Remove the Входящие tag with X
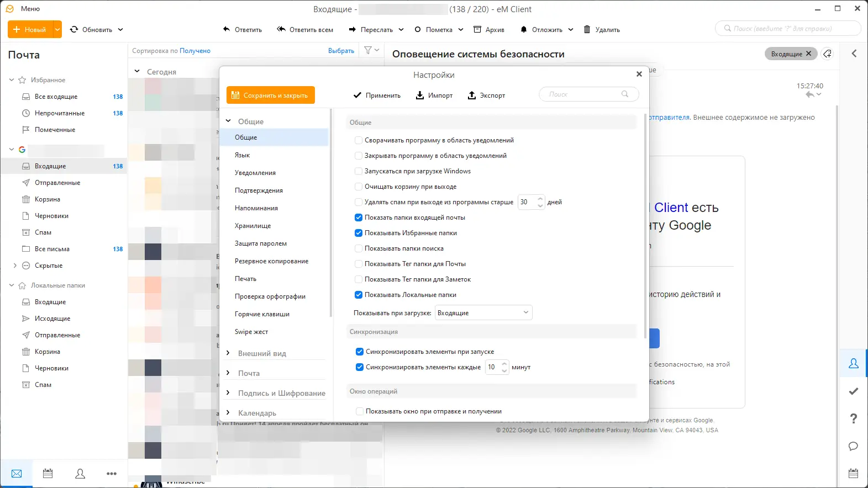 pyautogui.click(x=809, y=54)
